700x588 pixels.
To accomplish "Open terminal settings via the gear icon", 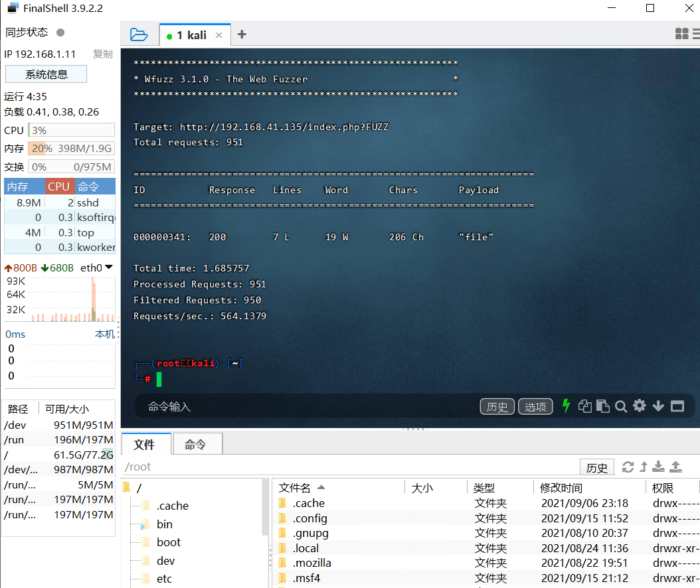I will point(639,405).
